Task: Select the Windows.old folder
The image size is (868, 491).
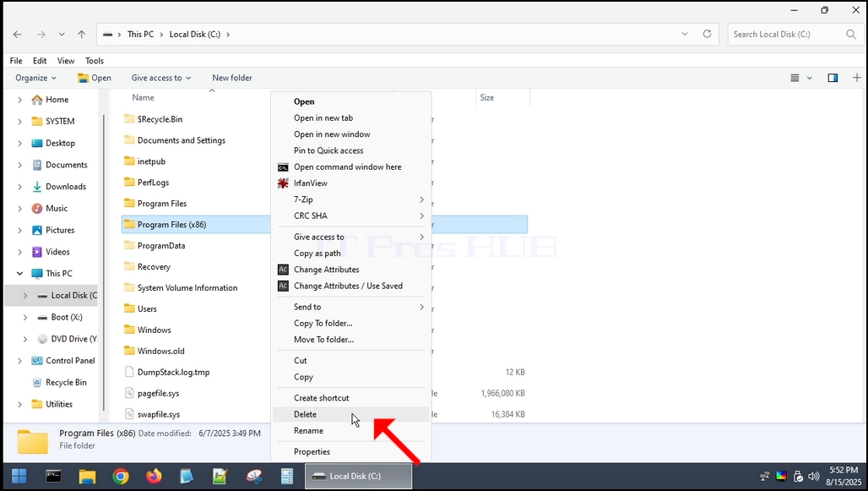Action: tap(160, 351)
